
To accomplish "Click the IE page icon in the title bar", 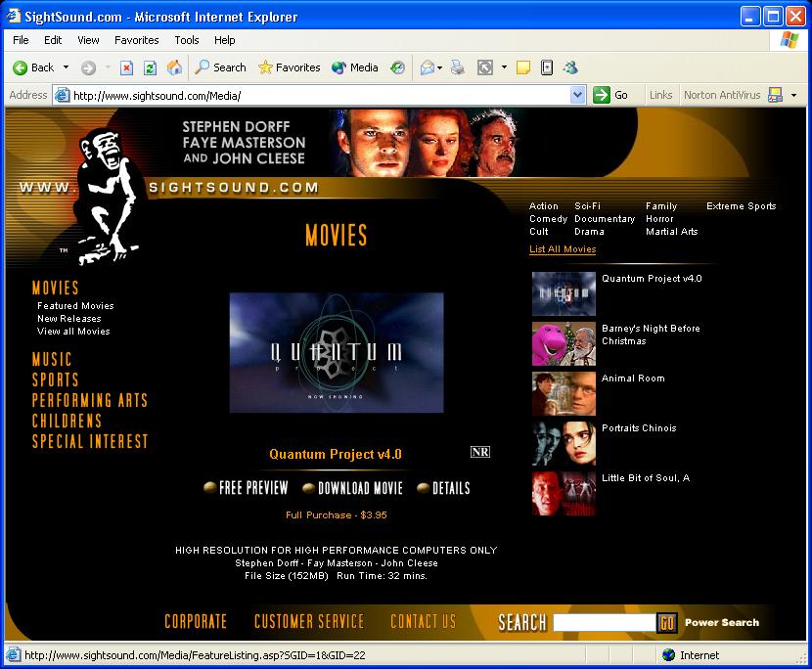I will [14, 17].
